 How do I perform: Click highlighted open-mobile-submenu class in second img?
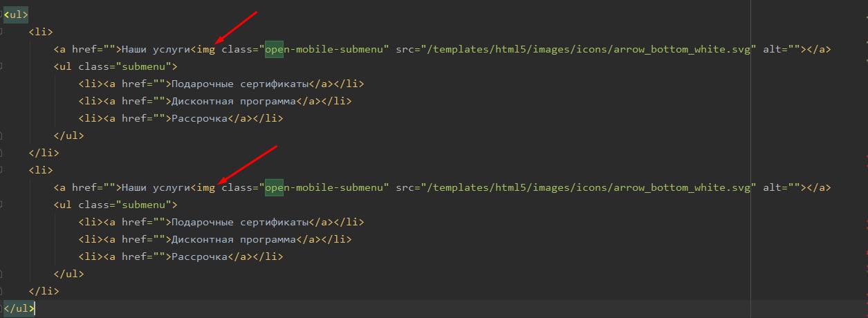[x=324, y=187]
